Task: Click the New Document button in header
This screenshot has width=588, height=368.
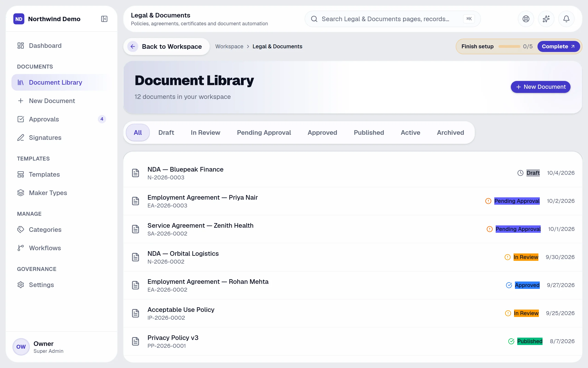Action: (540, 87)
